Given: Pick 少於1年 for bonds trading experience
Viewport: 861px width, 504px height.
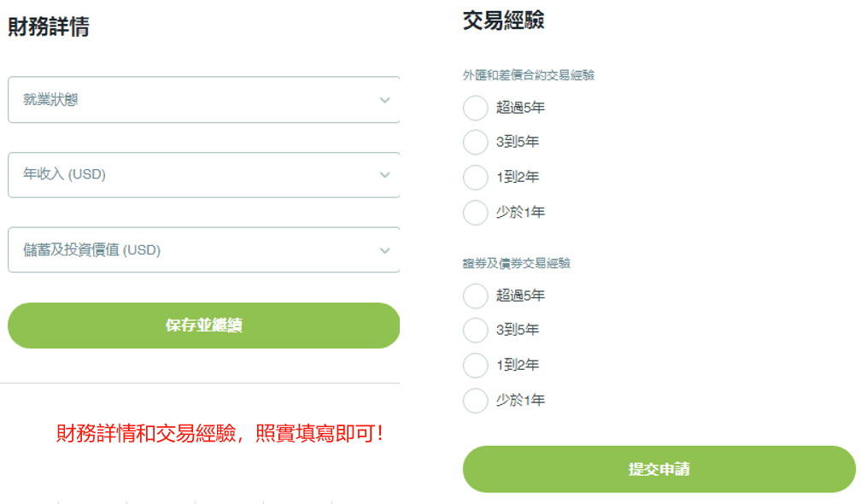Looking at the screenshot, I should tap(475, 400).
